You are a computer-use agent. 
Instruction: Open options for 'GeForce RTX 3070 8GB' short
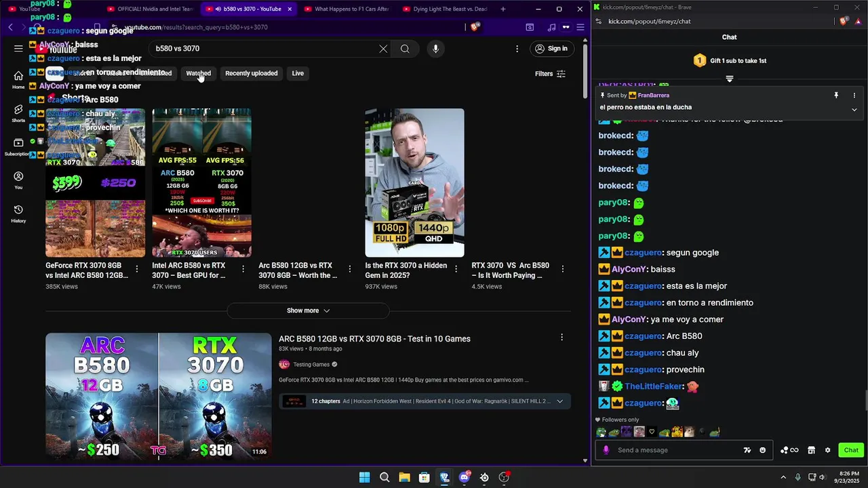(x=137, y=269)
